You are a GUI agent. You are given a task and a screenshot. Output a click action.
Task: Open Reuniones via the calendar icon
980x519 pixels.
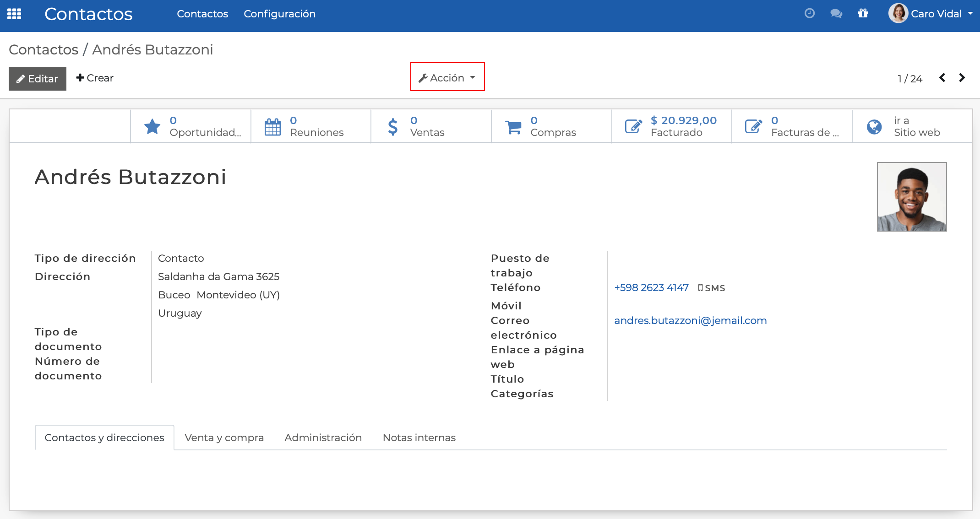[x=272, y=126]
